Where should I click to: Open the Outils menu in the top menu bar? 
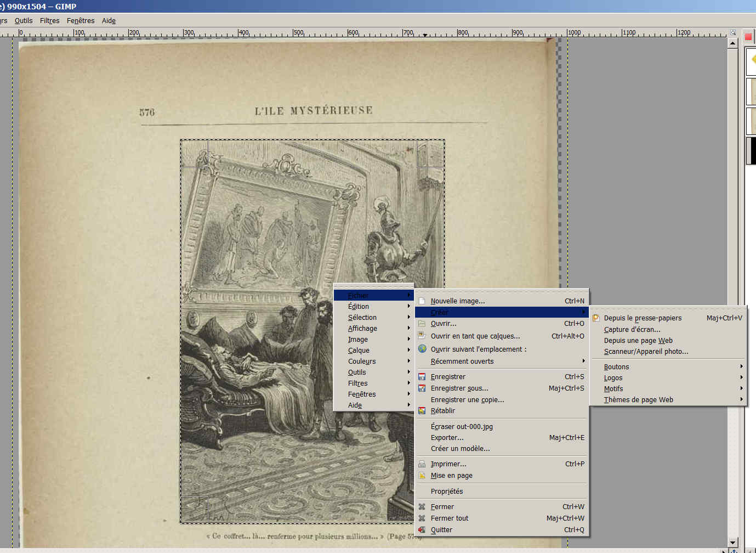point(24,21)
